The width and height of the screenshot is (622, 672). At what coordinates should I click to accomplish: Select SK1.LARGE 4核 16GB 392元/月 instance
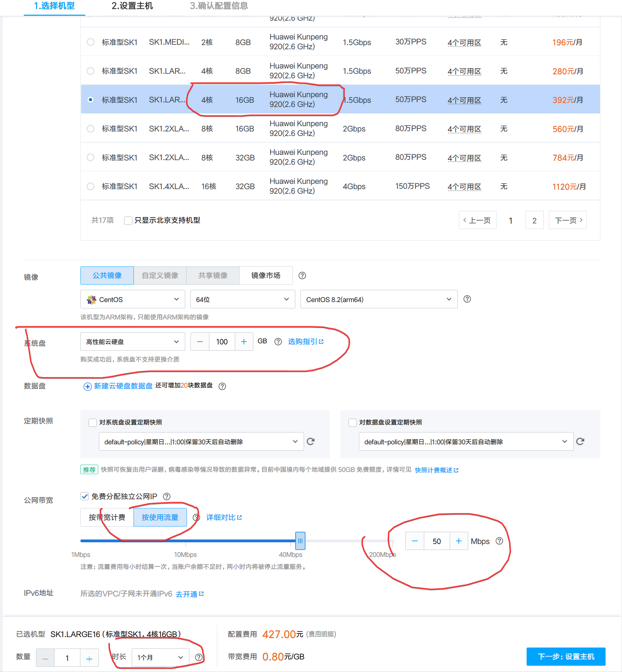coord(91,100)
